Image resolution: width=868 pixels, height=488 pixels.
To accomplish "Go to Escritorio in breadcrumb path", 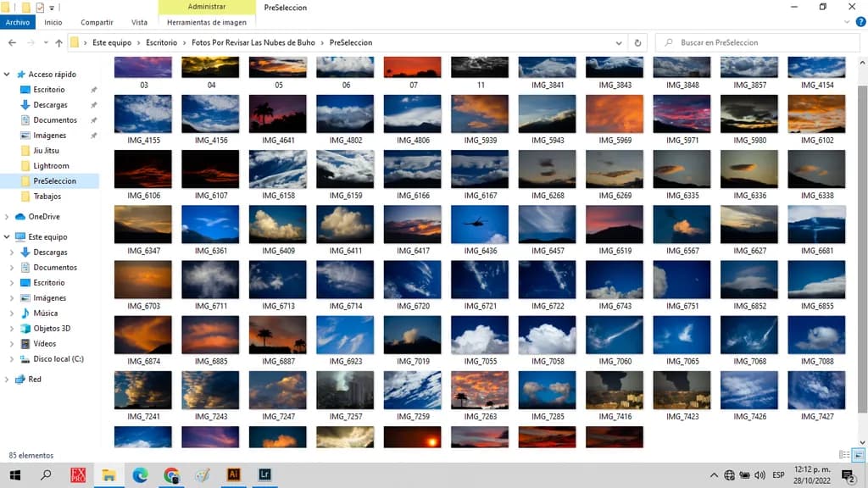I will click(x=162, y=42).
